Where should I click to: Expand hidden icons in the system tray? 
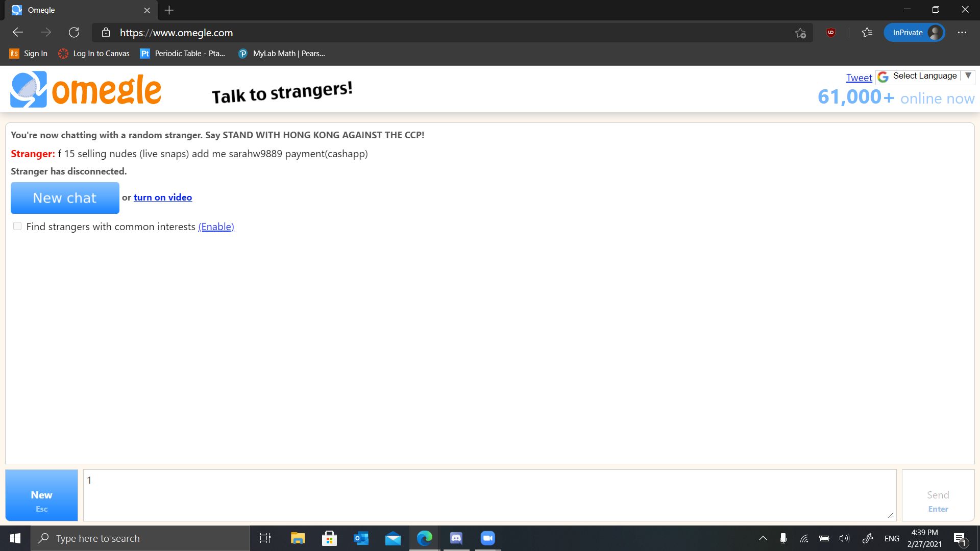point(763,538)
